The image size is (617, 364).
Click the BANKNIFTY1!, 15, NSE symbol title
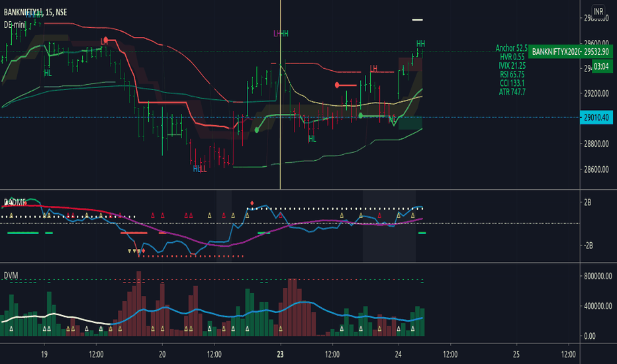pos(35,13)
